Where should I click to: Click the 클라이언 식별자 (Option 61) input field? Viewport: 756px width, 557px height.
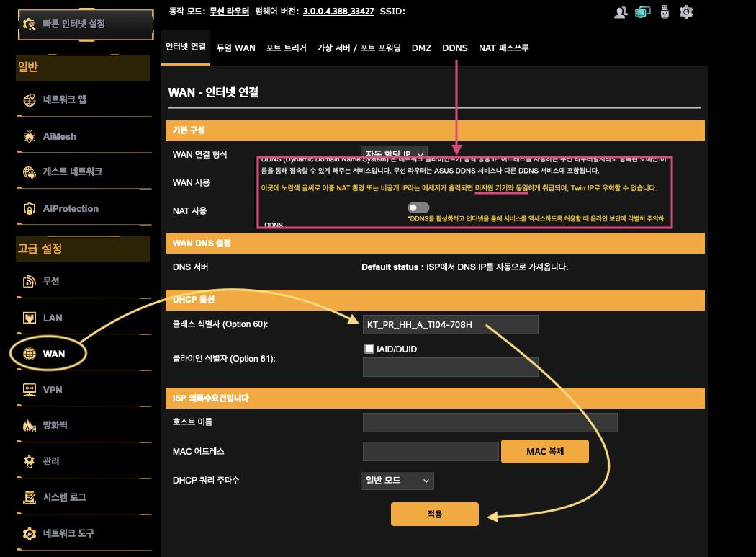[x=450, y=367]
